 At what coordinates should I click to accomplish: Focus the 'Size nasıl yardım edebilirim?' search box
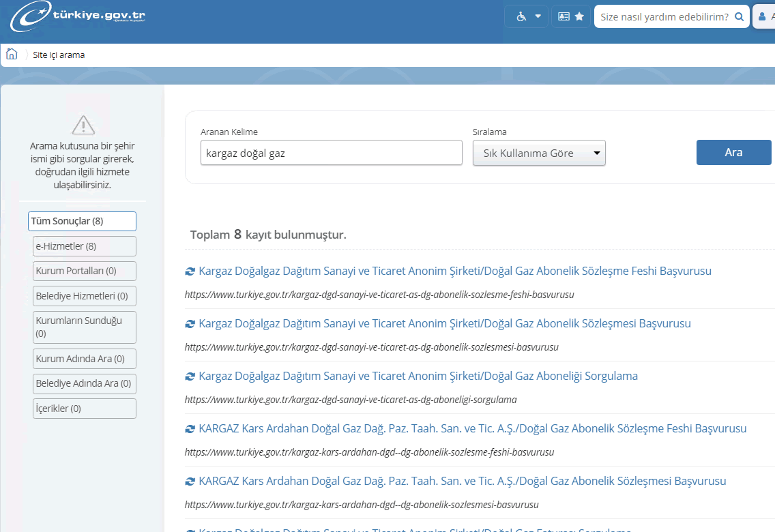pos(664,17)
